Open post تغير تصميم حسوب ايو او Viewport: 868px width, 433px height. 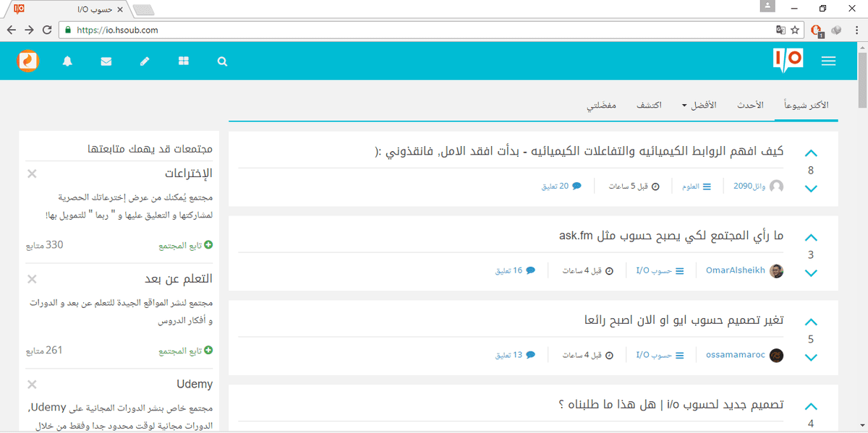(684, 320)
